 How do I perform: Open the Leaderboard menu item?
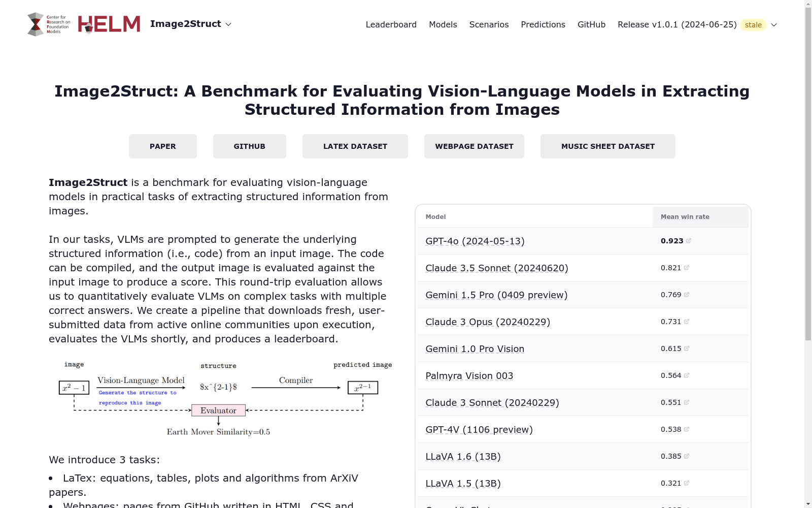391,24
